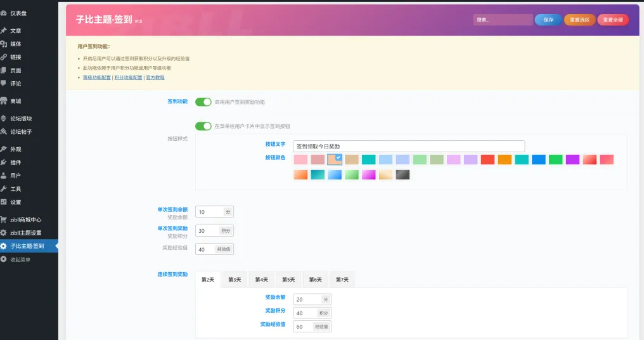Open the 仪表盘 dashboard icon in sidebar

3,13
